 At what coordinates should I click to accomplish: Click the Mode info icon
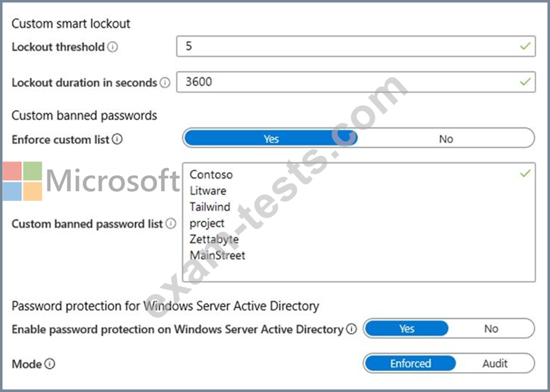point(49,364)
